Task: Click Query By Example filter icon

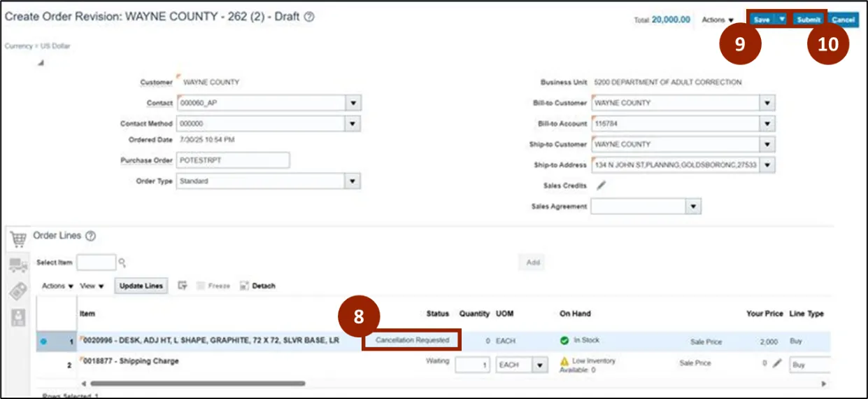Action: tap(183, 286)
